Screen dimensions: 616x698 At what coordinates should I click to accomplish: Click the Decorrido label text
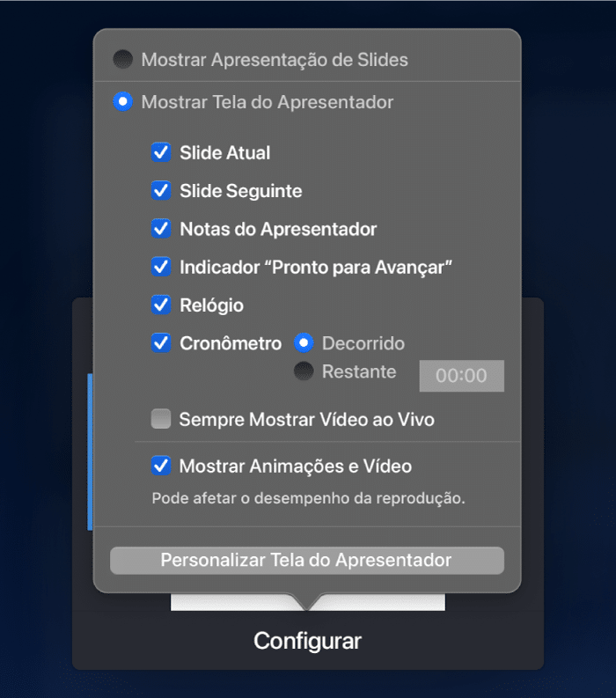(x=363, y=343)
